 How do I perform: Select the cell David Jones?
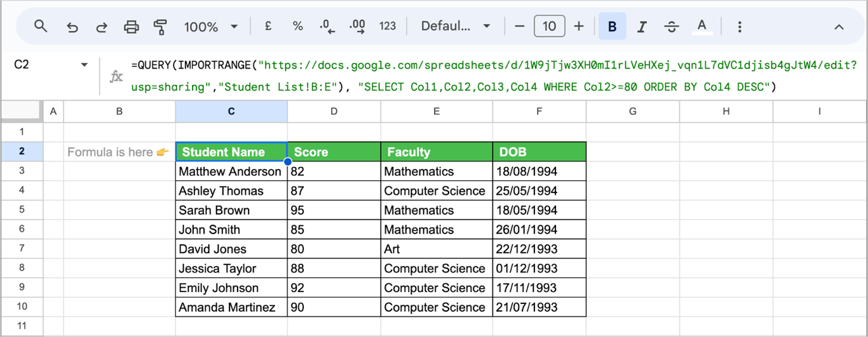tap(231, 249)
